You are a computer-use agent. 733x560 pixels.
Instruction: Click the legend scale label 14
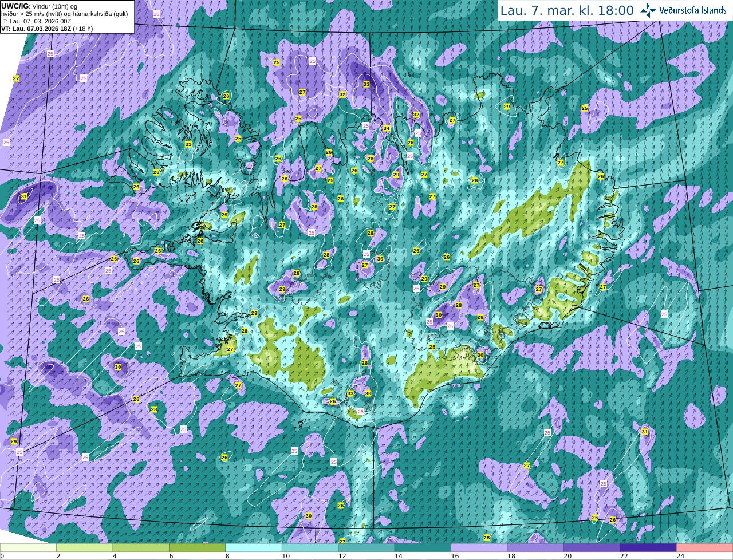(399, 556)
